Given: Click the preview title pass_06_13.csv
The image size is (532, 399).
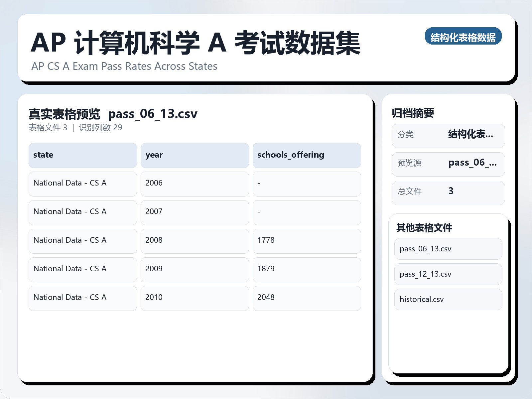Looking at the screenshot, I should [x=153, y=114].
